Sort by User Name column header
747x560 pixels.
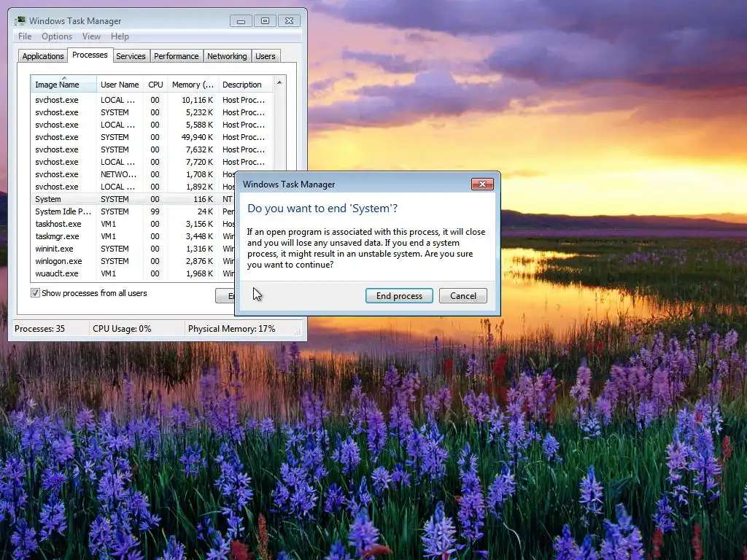[x=120, y=85]
